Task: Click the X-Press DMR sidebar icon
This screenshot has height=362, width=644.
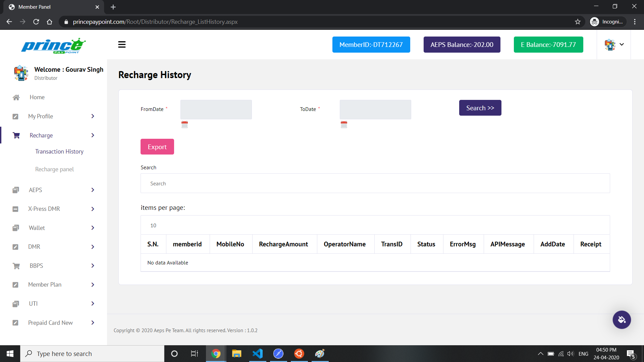Action: click(15, 209)
